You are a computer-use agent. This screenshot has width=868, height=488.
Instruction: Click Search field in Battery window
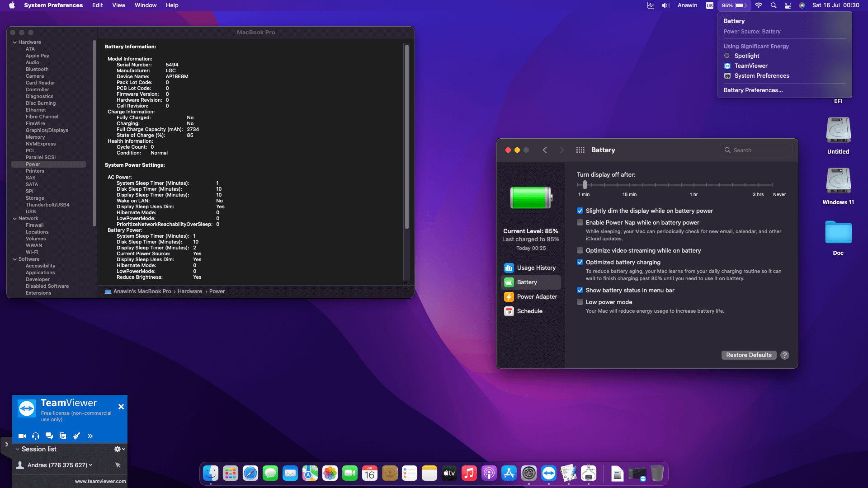(756, 150)
